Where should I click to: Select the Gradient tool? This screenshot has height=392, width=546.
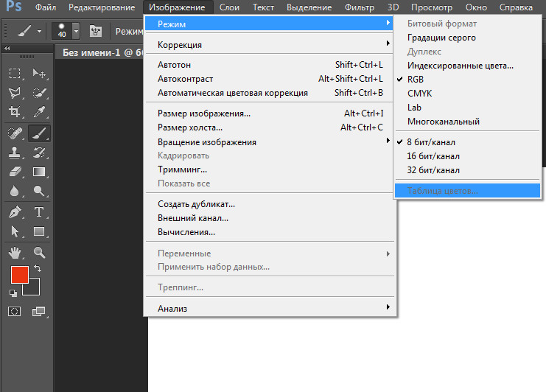(x=39, y=172)
